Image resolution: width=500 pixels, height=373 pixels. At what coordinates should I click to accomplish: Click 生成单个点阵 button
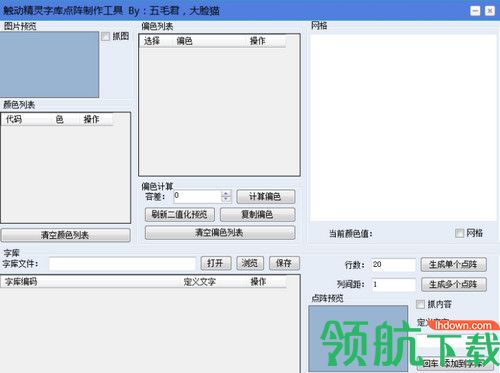453,265
